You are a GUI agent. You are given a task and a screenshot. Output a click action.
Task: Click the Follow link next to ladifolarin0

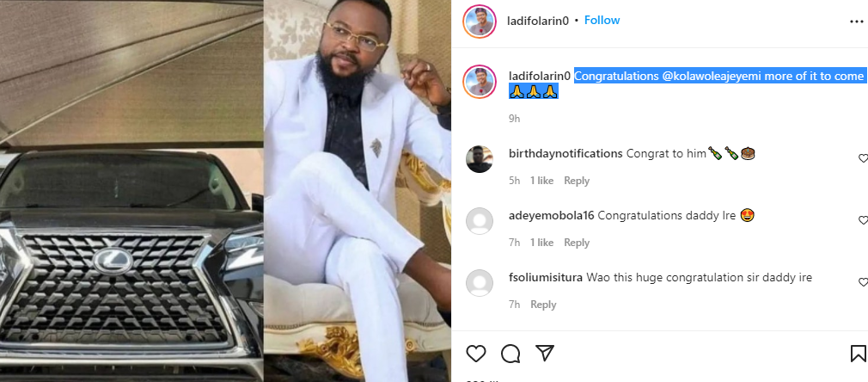click(602, 20)
